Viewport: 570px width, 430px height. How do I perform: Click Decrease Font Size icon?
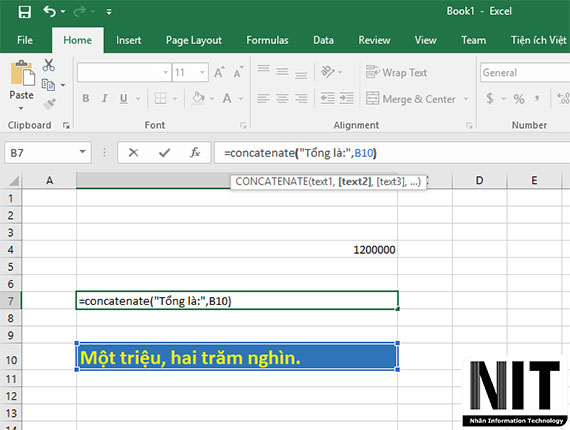[x=238, y=72]
